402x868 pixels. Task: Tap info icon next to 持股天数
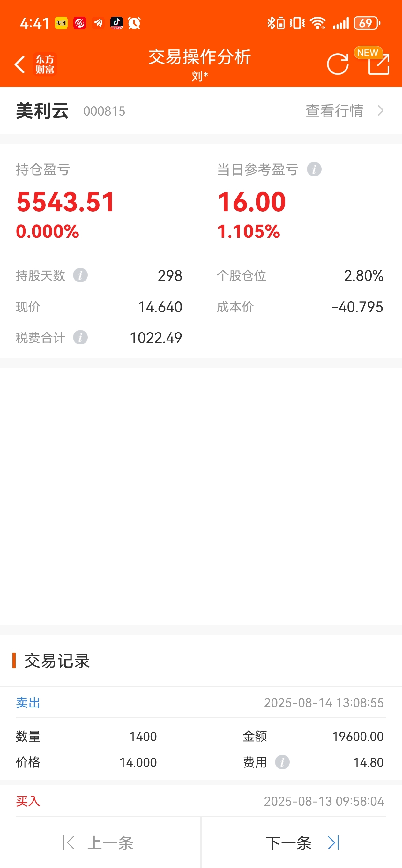tap(80, 275)
